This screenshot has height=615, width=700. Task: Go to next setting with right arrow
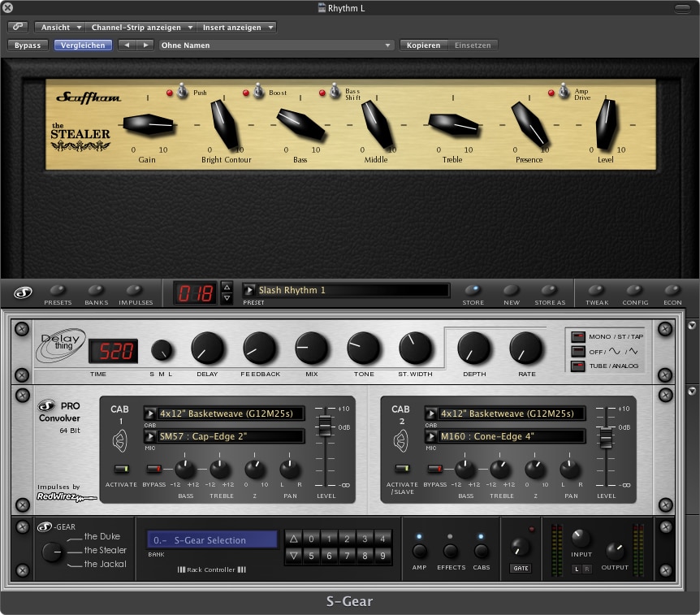coord(145,45)
